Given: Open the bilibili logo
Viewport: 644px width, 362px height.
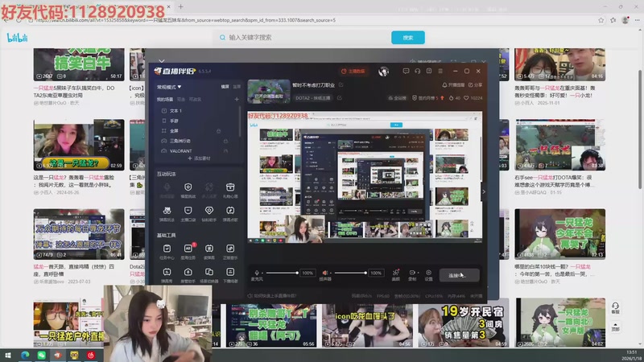Looking at the screenshot, I should (x=17, y=38).
